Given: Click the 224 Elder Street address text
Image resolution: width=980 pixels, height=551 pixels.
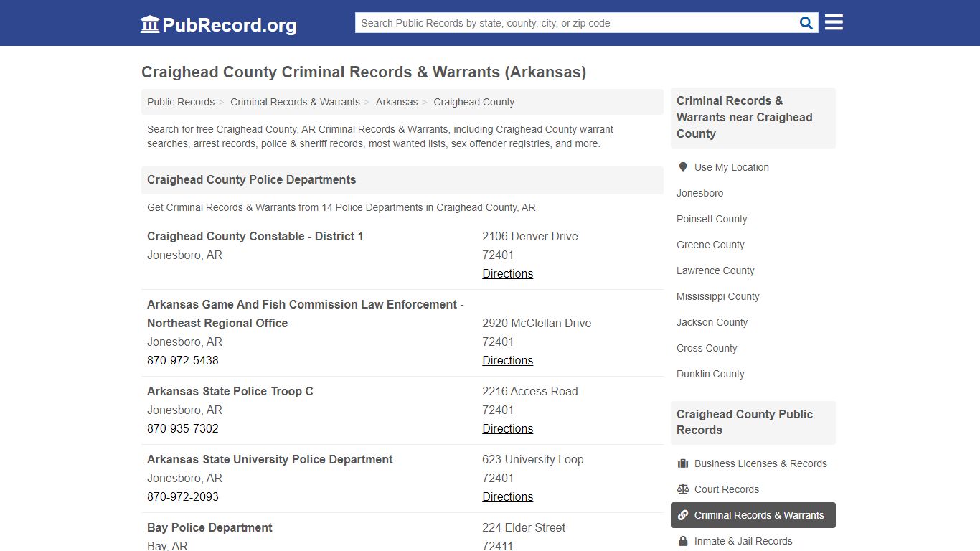Looking at the screenshot, I should point(524,527).
